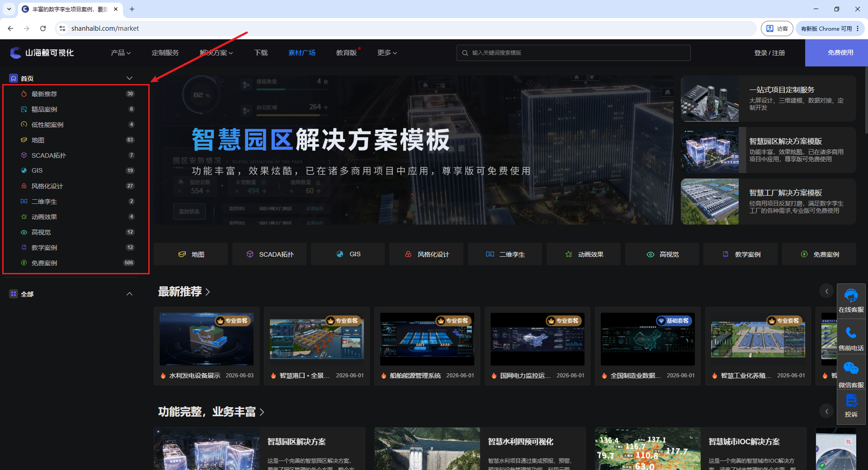Open the 微信客服 WeChat support icon
Image resolution: width=868 pixels, height=470 pixels.
point(851,368)
